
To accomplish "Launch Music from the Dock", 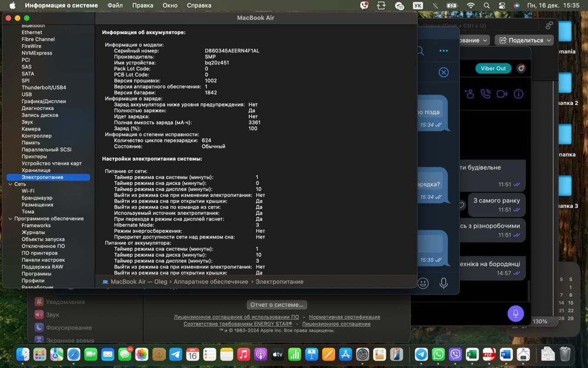I will tap(243, 354).
